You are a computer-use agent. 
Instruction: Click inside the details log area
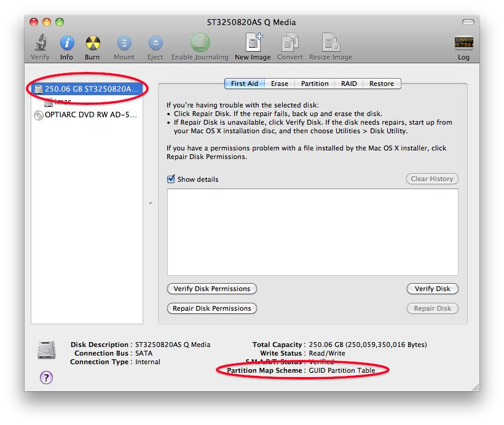(x=313, y=232)
